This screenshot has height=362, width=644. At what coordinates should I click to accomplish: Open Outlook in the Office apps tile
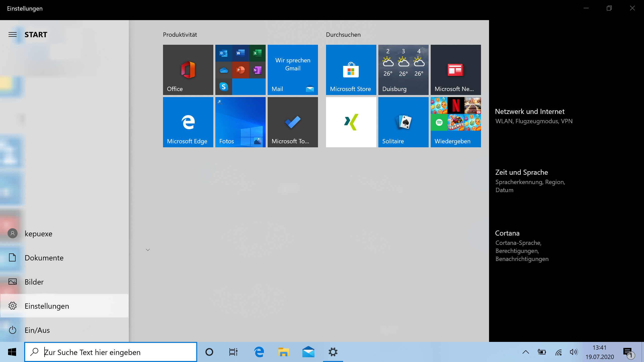click(x=223, y=53)
